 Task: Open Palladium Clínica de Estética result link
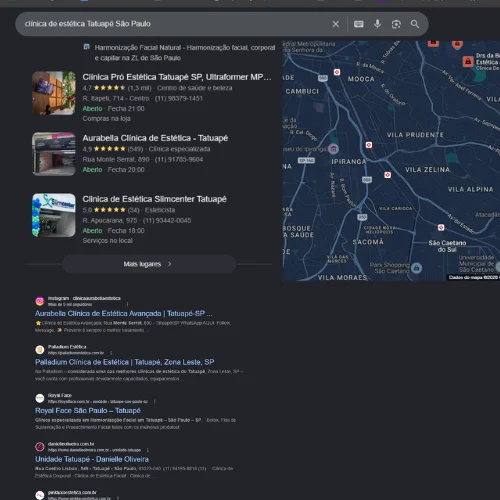coord(125,362)
